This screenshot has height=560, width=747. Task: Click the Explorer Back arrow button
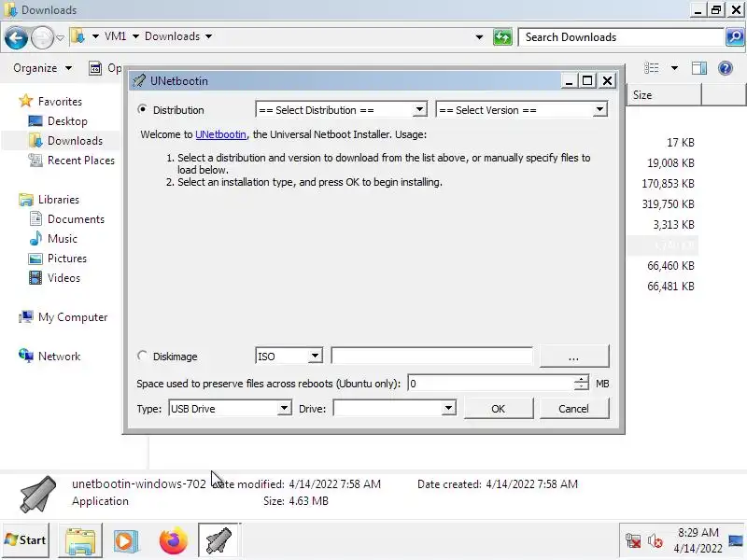coord(16,37)
